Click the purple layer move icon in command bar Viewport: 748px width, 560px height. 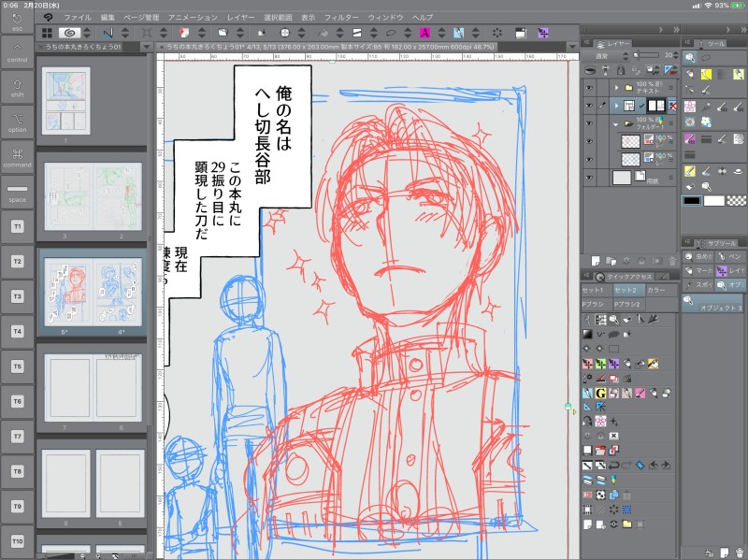pyautogui.click(x=543, y=33)
